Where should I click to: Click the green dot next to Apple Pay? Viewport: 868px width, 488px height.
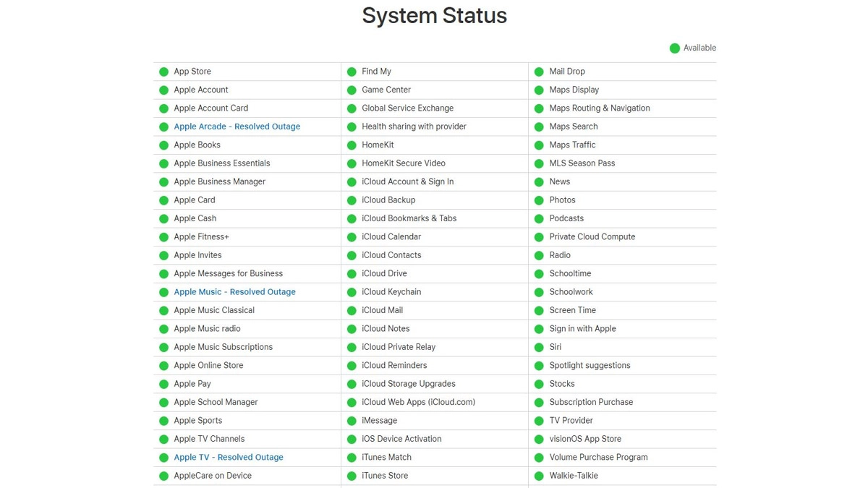[163, 384]
